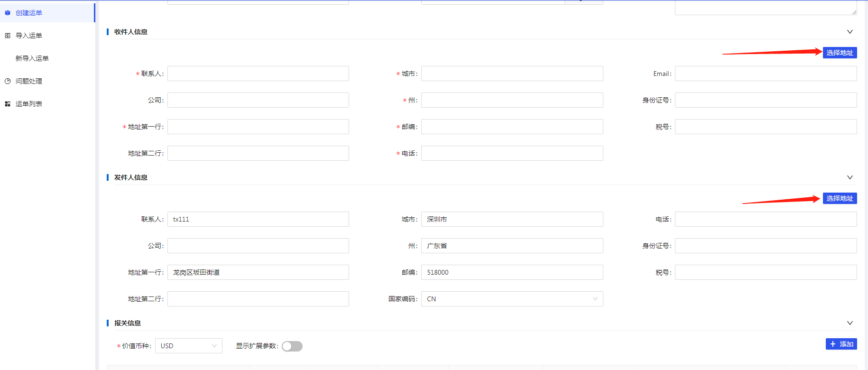The height and width of the screenshot is (370, 868).
Task: Open the 创建运单 menu item
Action: pyautogui.click(x=47, y=13)
